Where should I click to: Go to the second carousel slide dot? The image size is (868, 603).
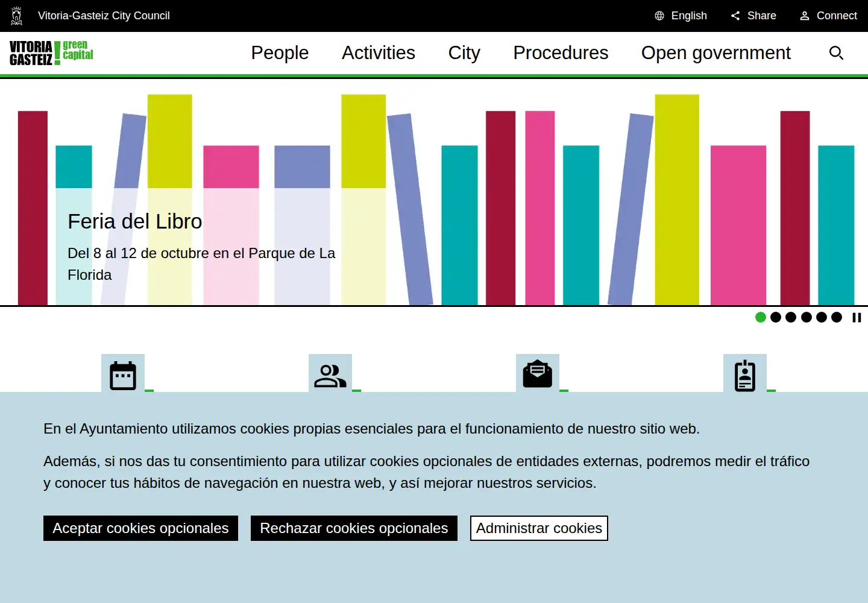[776, 317]
